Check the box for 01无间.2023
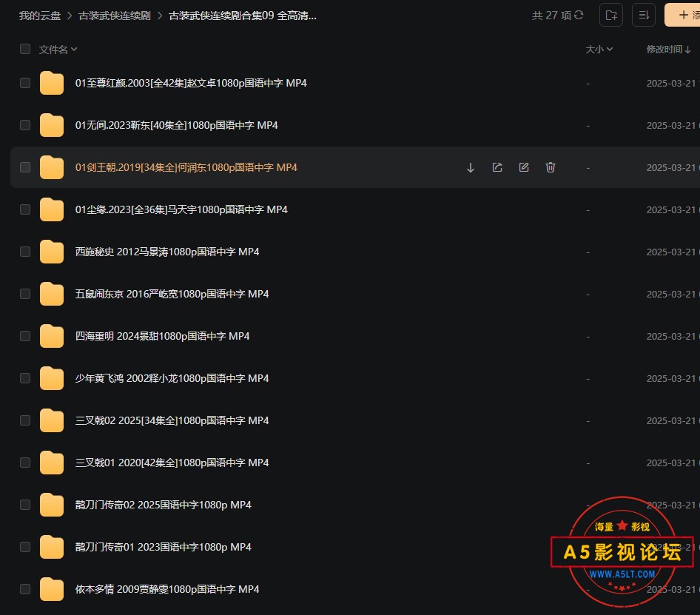 (x=25, y=125)
